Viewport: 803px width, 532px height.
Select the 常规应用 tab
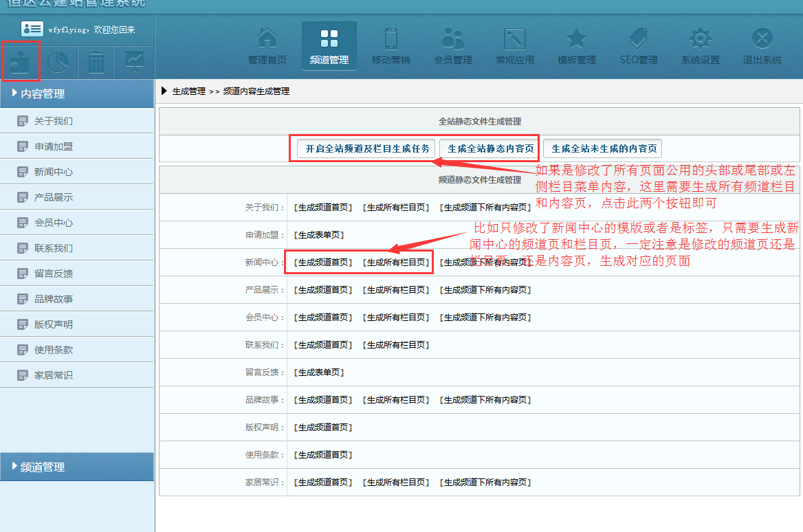(x=514, y=46)
